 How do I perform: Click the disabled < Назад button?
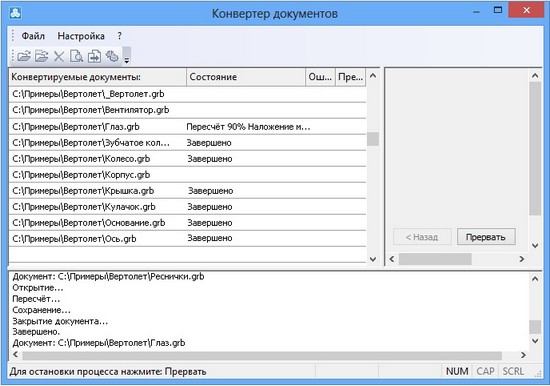click(422, 237)
